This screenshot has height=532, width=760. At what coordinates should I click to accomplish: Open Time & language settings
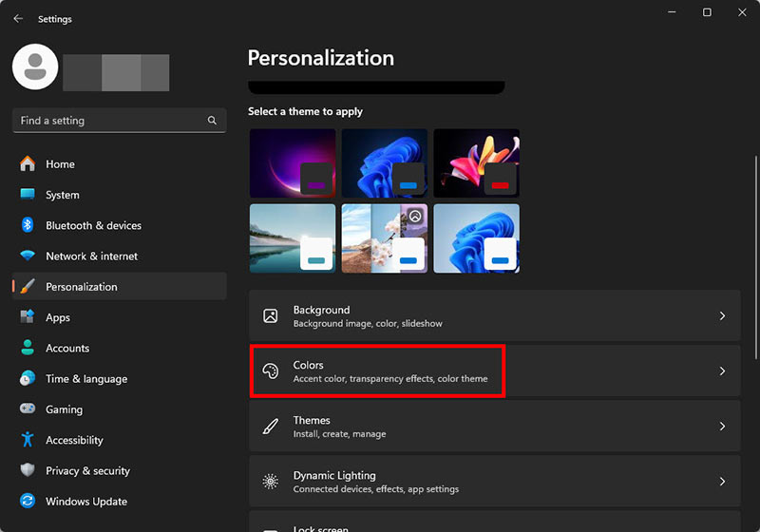click(120, 378)
